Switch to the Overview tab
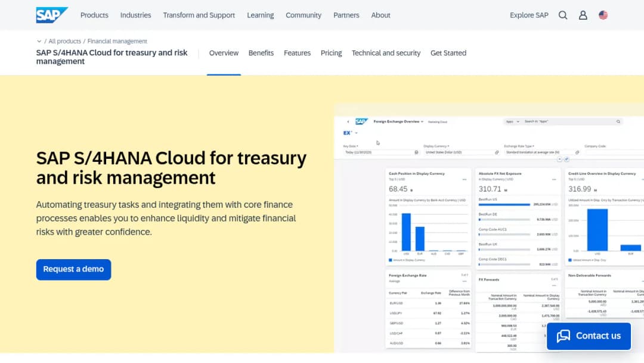644x363 pixels. pyautogui.click(x=224, y=53)
